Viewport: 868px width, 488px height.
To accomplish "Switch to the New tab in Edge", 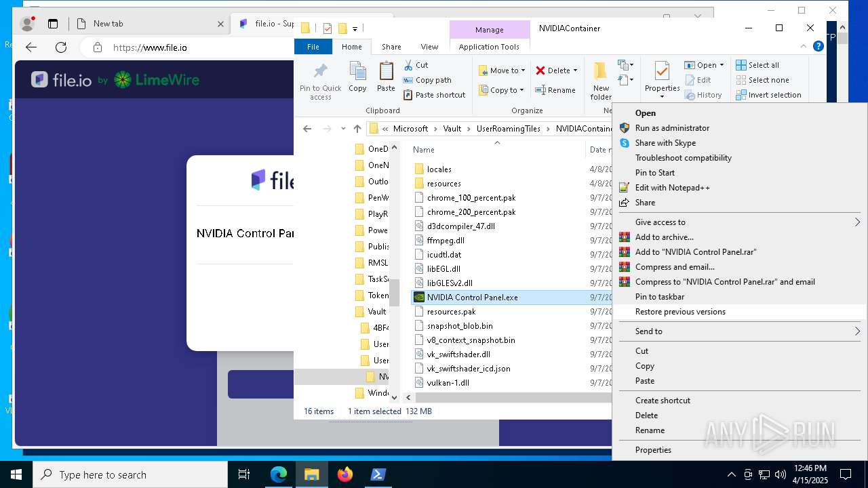I will coord(151,24).
